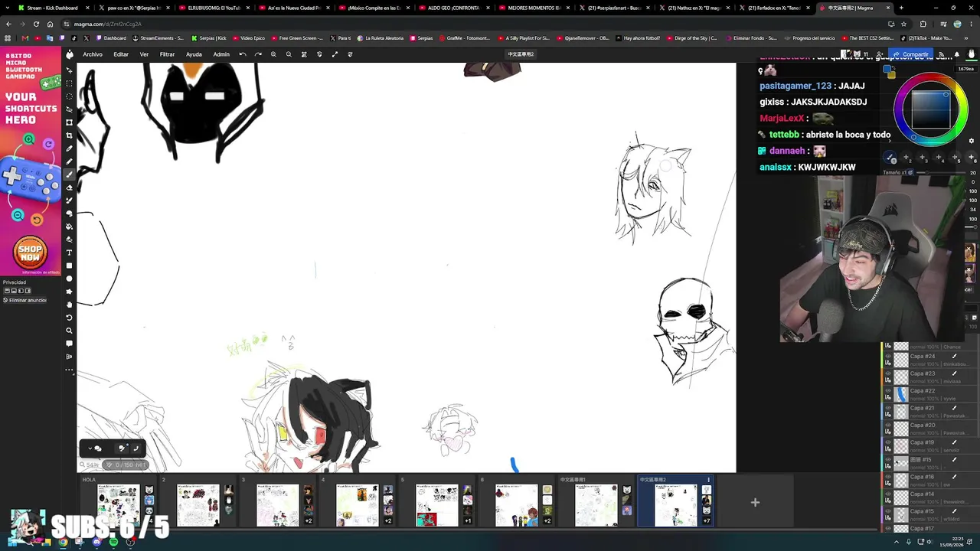980x551 pixels.
Task: Expand the chat dropdown chevron above zoom readout
Action: 90,448
